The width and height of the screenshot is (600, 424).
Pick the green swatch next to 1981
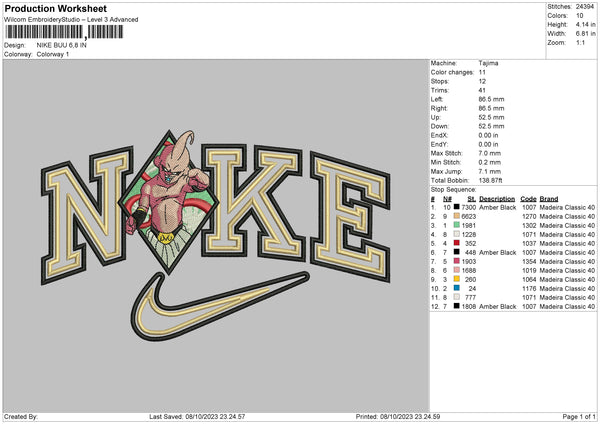457,225
